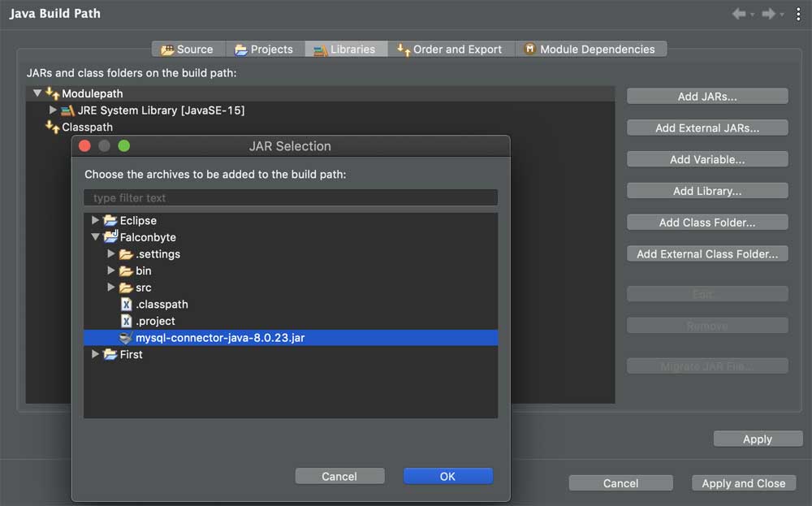Select the Classpath node icon
Image resolution: width=812 pixels, height=506 pixels.
point(50,127)
